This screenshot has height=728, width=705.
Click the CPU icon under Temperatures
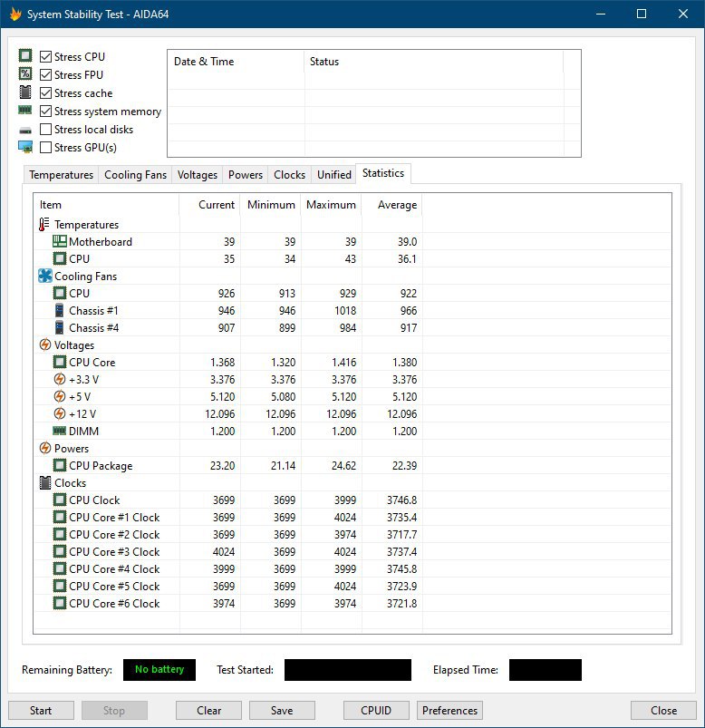(60, 258)
